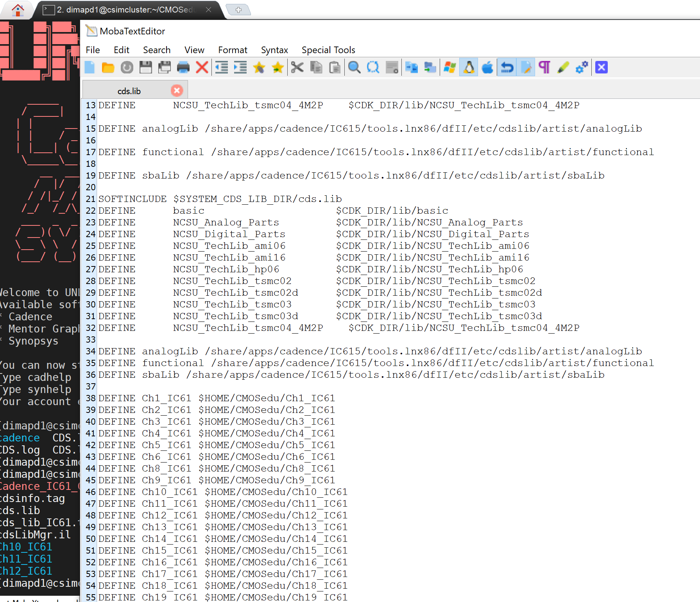
Task: Click the reload file icon
Action: 127,68
